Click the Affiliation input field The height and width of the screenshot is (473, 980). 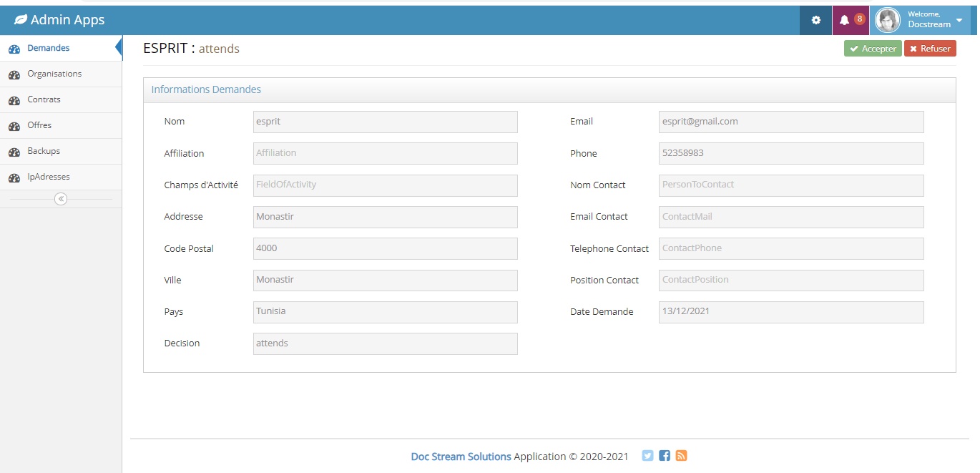tap(386, 153)
